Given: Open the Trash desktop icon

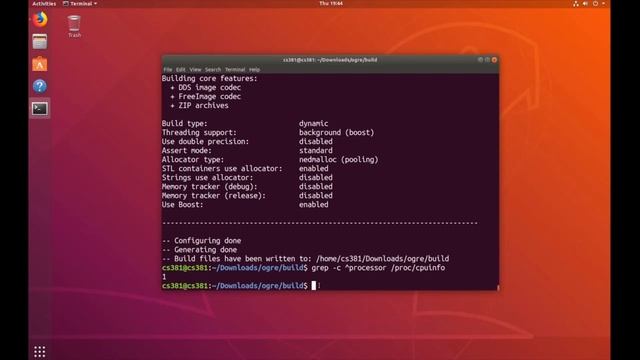Looking at the screenshot, I should (x=74, y=27).
